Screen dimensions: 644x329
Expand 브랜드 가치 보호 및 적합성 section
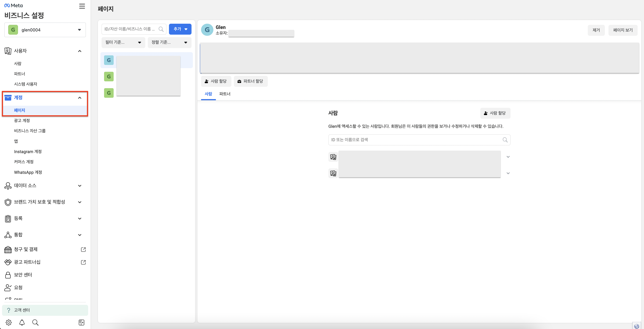click(79, 202)
